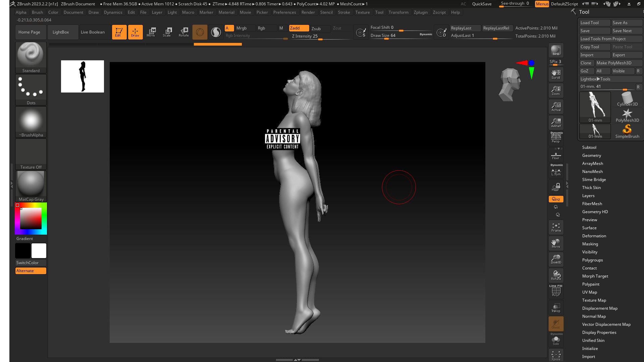Toggle Ghost transparency
644x362 pixels.
click(556, 323)
